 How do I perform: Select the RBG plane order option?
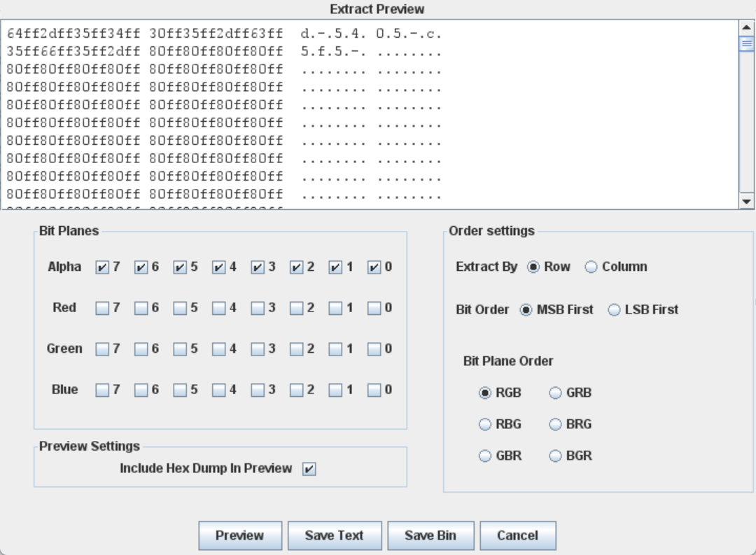484,425
